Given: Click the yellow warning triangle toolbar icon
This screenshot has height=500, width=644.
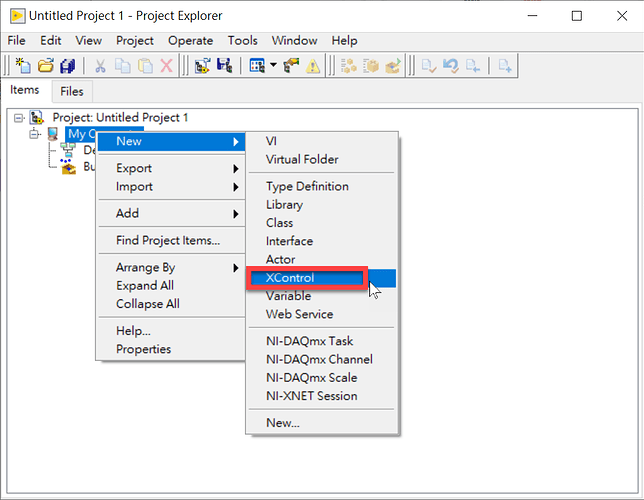Looking at the screenshot, I should pyautogui.click(x=313, y=66).
